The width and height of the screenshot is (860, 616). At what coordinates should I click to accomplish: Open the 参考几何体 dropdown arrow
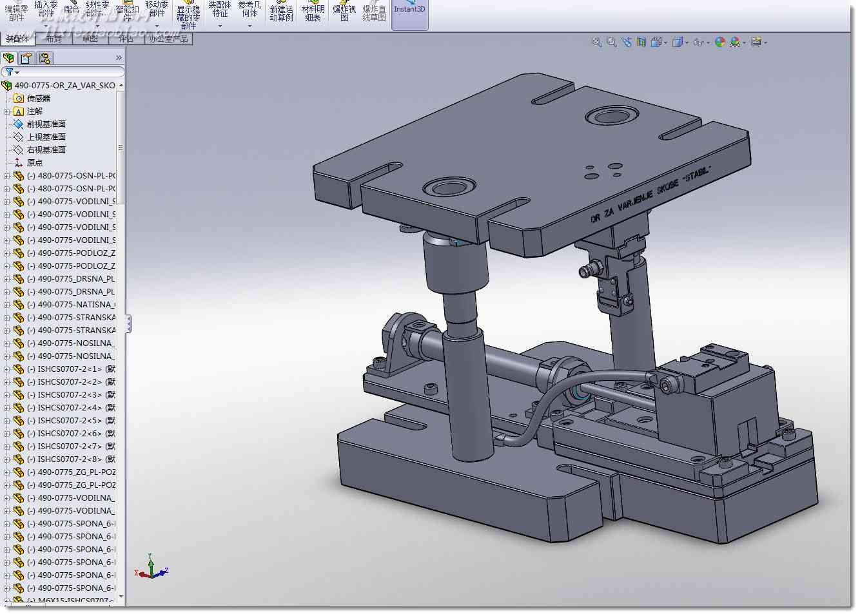click(249, 26)
